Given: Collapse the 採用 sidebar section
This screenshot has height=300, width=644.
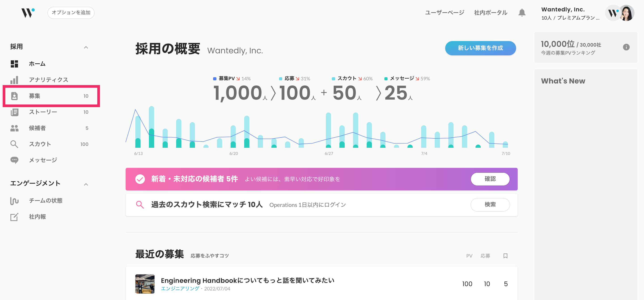Looking at the screenshot, I should point(86,47).
